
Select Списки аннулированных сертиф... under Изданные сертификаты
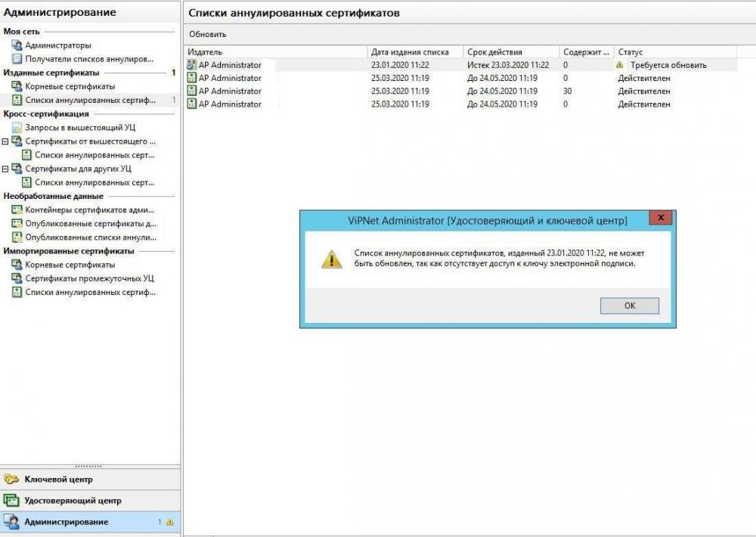(90, 100)
